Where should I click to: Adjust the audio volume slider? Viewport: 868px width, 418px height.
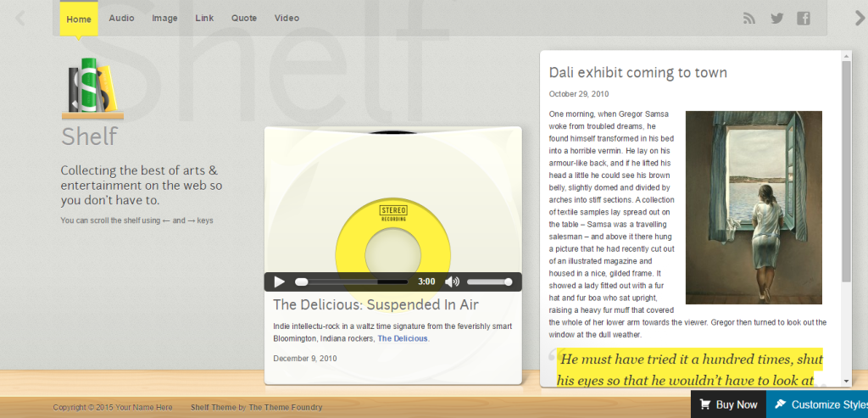489,281
